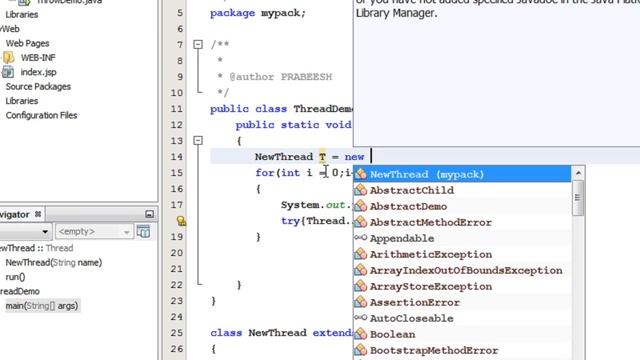This screenshot has width=640, height=360.
Task: Select ArithmeticException suggestion
Action: pos(462,254)
